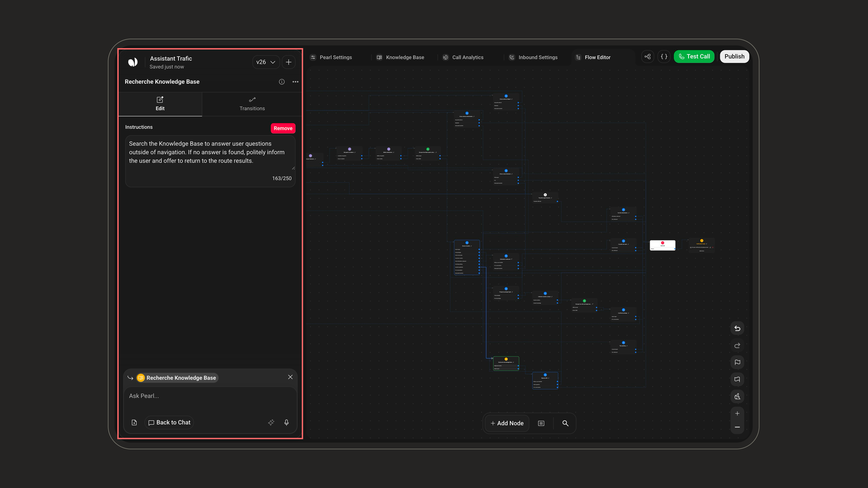Click purple code icon on Météo destination node
Screen dimensions: 868x488
[389, 149]
